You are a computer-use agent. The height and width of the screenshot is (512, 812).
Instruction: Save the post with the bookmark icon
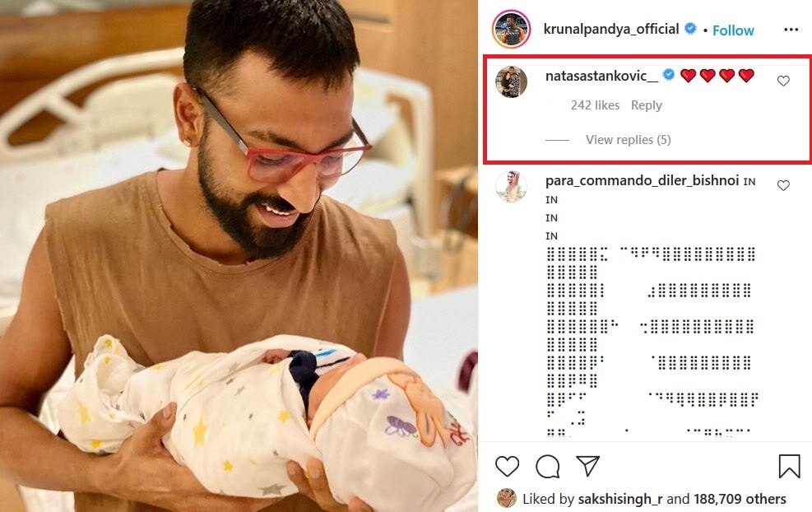(x=789, y=466)
